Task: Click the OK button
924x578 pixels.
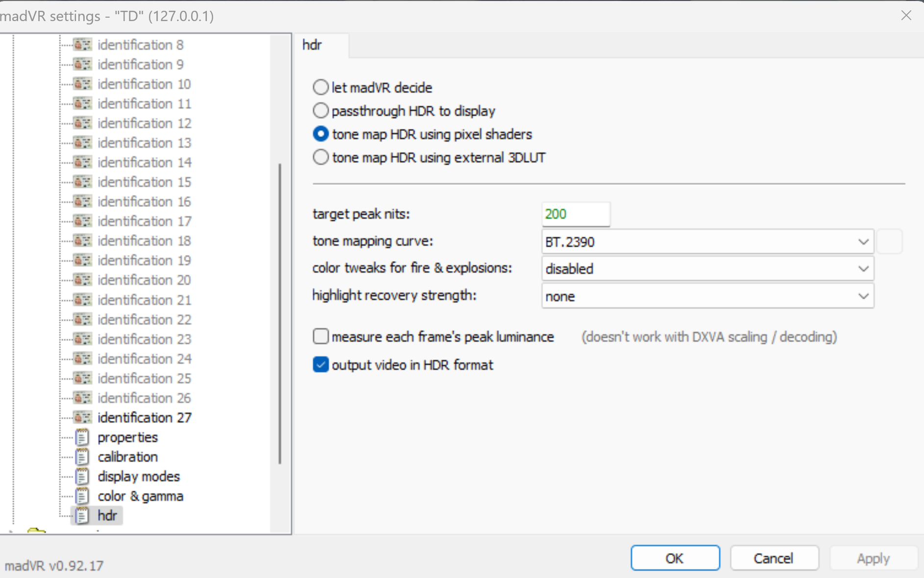Action: [675, 558]
